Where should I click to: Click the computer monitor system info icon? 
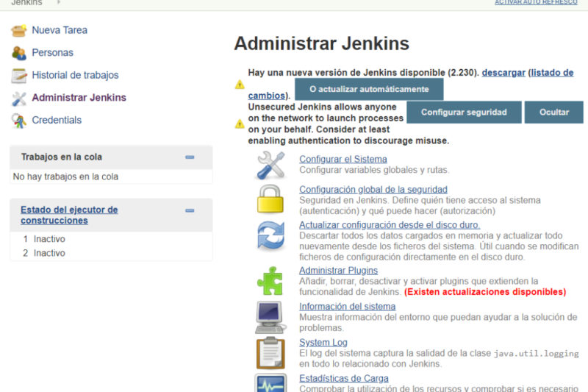tap(270, 318)
